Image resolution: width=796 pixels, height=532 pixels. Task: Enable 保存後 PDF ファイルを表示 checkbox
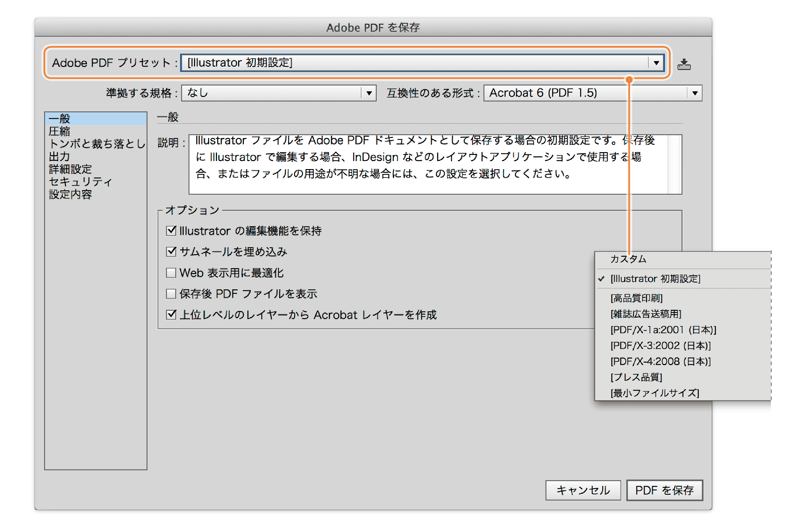click(x=171, y=294)
